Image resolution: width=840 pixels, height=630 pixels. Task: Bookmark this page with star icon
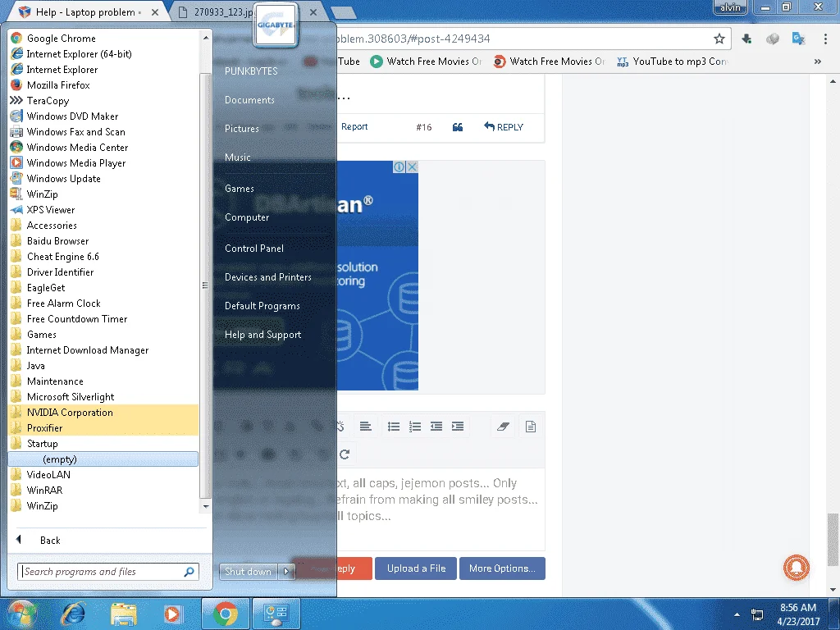click(719, 39)
